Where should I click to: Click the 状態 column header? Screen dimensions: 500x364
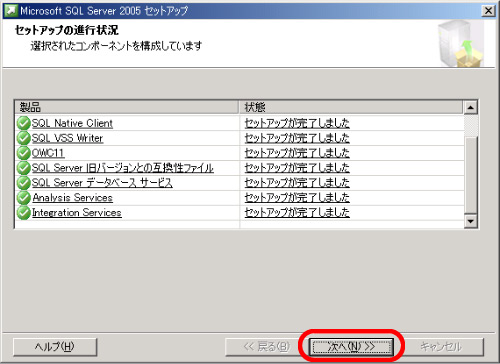(x=351, y=107)
